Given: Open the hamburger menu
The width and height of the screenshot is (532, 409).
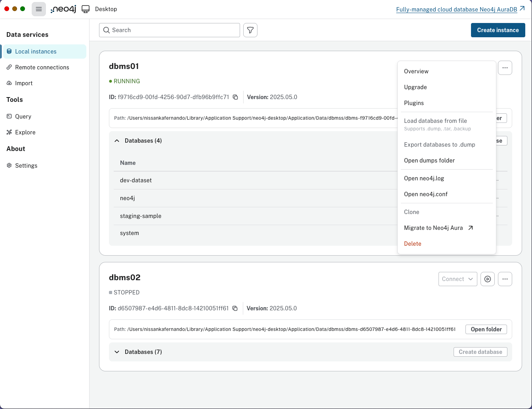Looking at the screenshot, I should click(38, 9).
